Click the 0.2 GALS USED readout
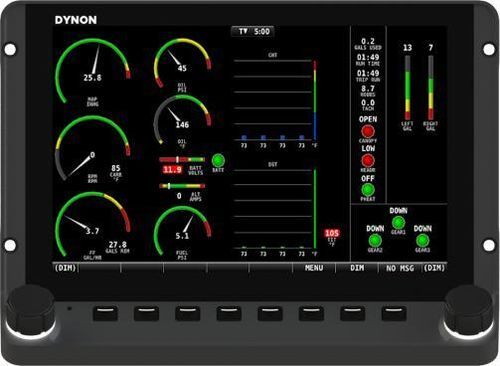 [x=368, y=44]
